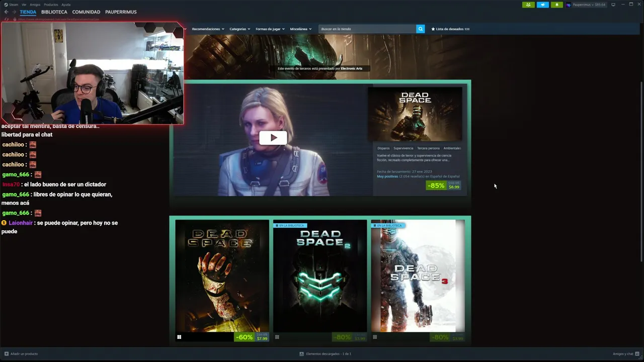Open the Ver menu
The height and width of the screenshot is (362, 644).
(x=24, y=5)
